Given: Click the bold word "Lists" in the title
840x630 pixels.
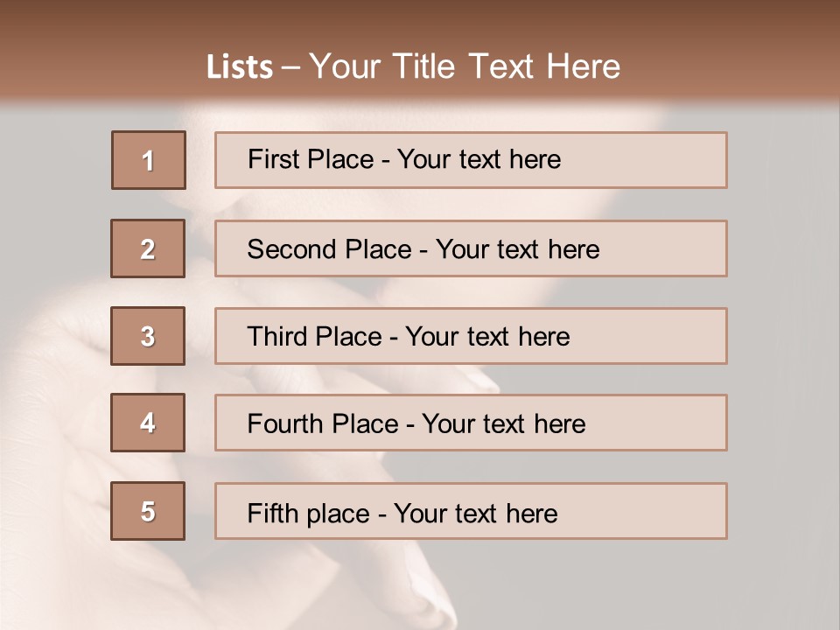Looking at the screenshot, I should pos(240,67).
